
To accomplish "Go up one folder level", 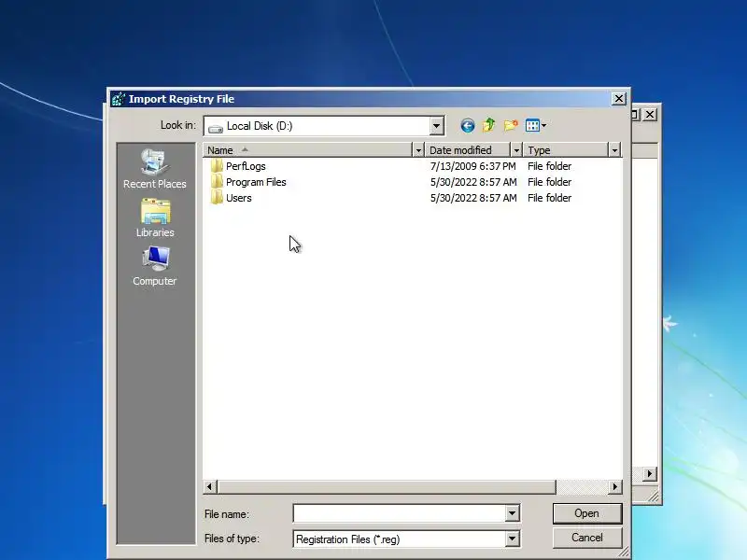I will 488,125.
